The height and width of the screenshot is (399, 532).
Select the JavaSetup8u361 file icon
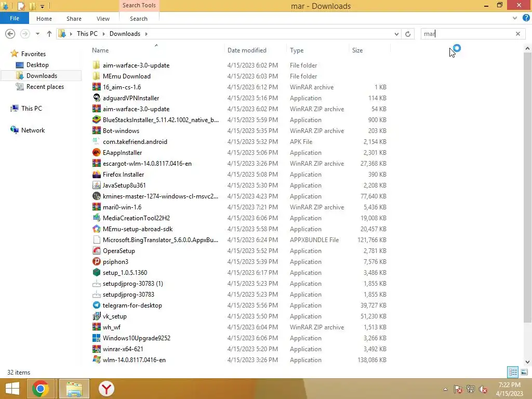click(x=96, y=185)
